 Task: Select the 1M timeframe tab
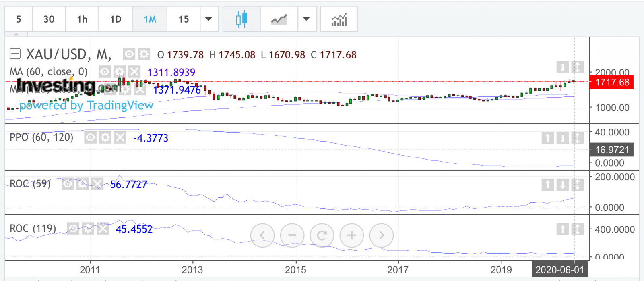click(150, 19)
